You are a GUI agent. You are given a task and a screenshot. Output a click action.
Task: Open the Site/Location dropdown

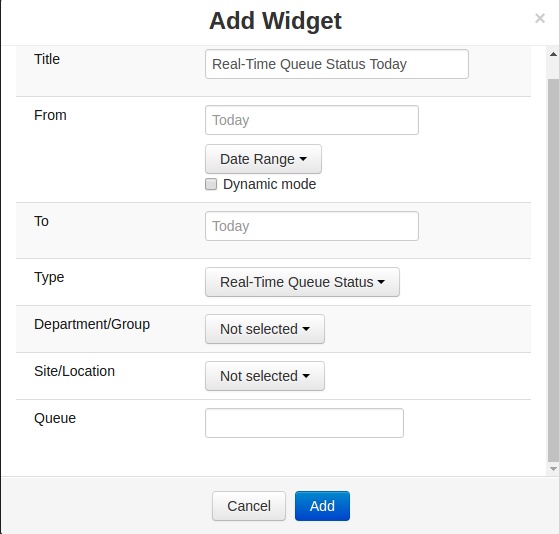click(x=265, y=376)
